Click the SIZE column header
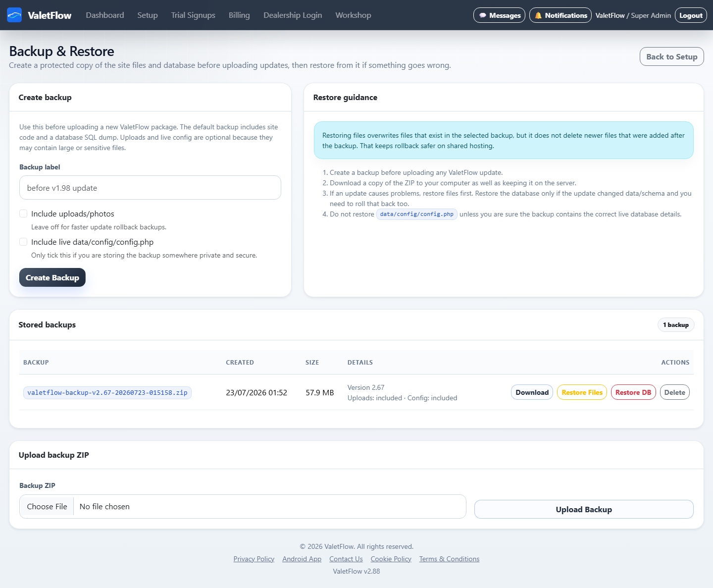The height and width of the screenshot is (588, 713). point(312,363)
